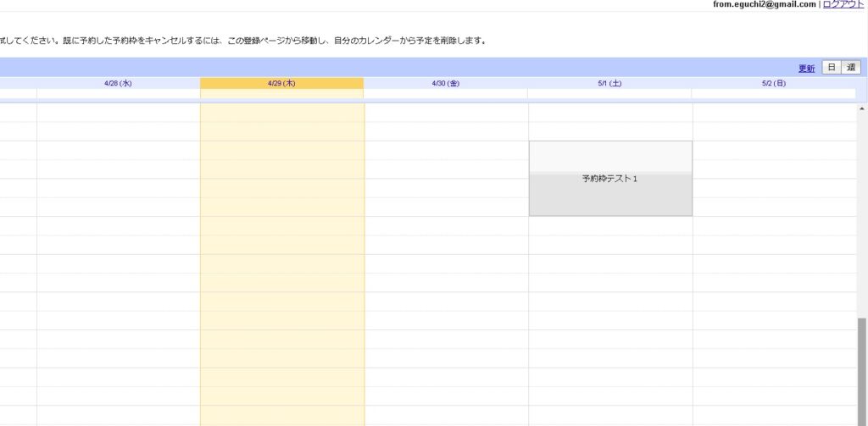Click the all-day cell under 4/29 (木)
This screenshot has width=868, height=426.
pos(281,93)
